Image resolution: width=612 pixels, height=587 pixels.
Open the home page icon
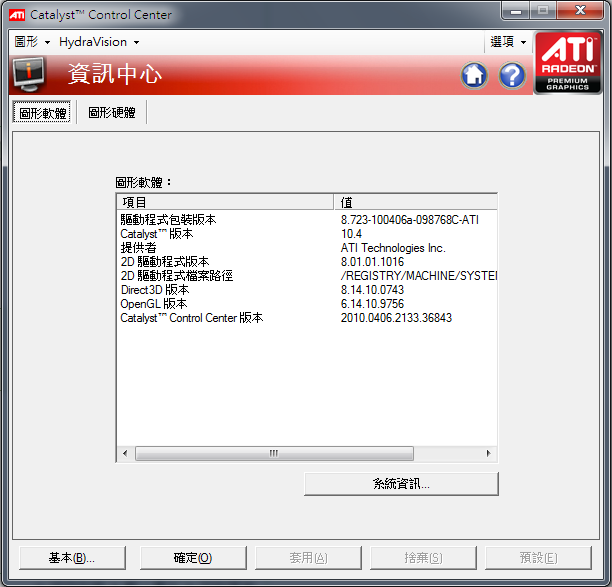coord(474,75)
